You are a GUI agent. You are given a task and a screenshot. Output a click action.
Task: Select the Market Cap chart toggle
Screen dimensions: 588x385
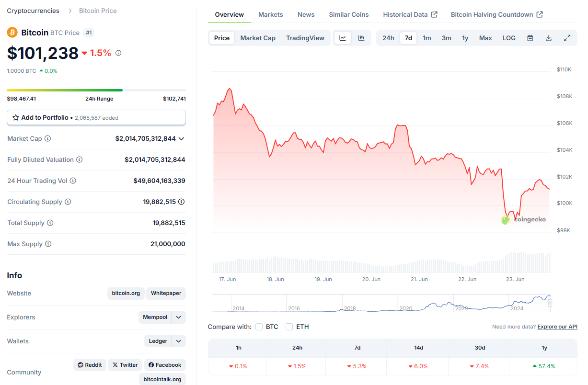pos(258,38)
